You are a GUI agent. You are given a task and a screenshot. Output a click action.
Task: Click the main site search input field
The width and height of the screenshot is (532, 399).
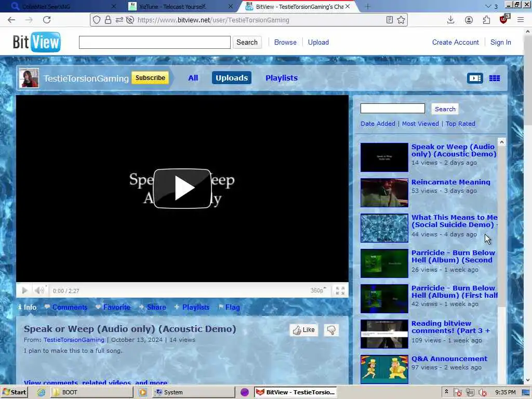tap(155, 43)
